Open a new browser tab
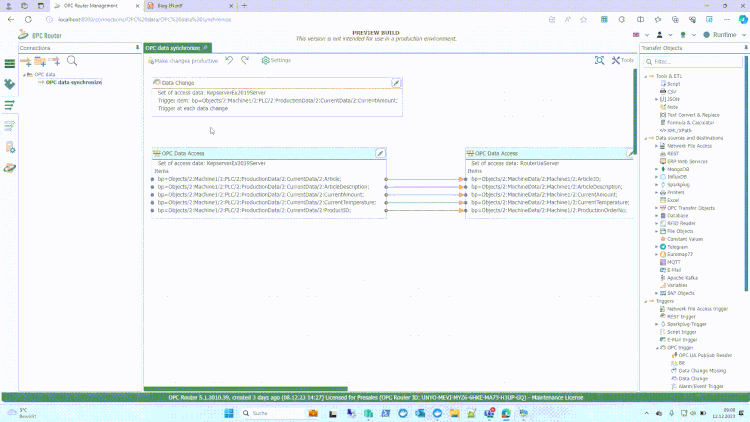 [244, 6]
